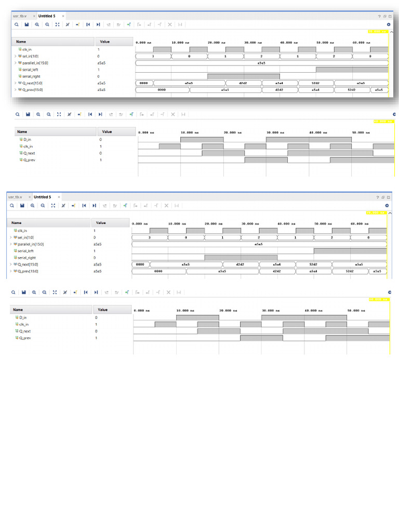Expand parallel_in[15:0] bus in the top window
Image resolution: width=399 pixels, height=532 pixels.
click(x=15, y=63)
